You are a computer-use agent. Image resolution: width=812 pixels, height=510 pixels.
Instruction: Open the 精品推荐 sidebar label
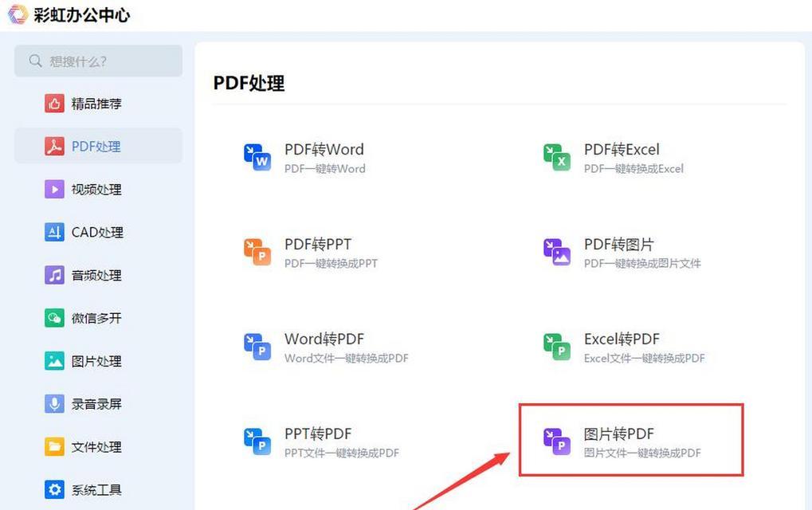pyautogui.click(x=96, y=104)
